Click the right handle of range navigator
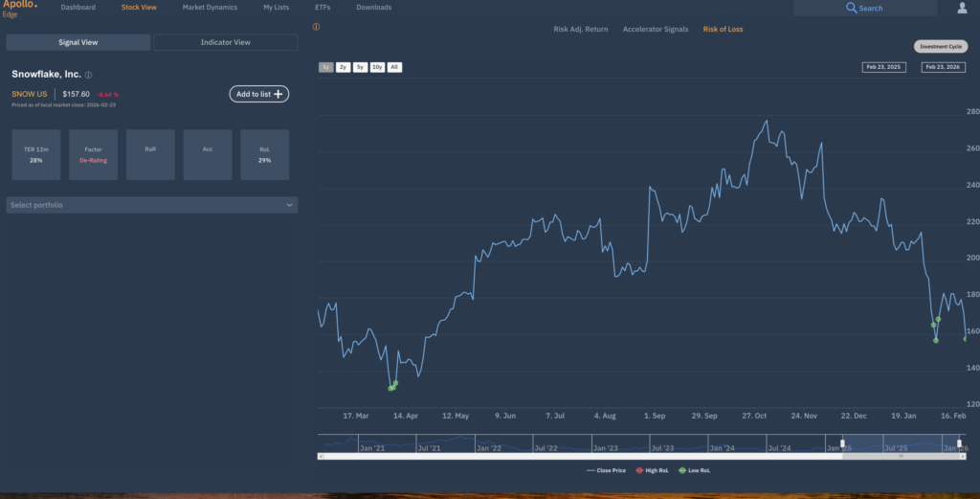This screenshot has width=980, height=499. pyautogui.click(x=959, y=443)
